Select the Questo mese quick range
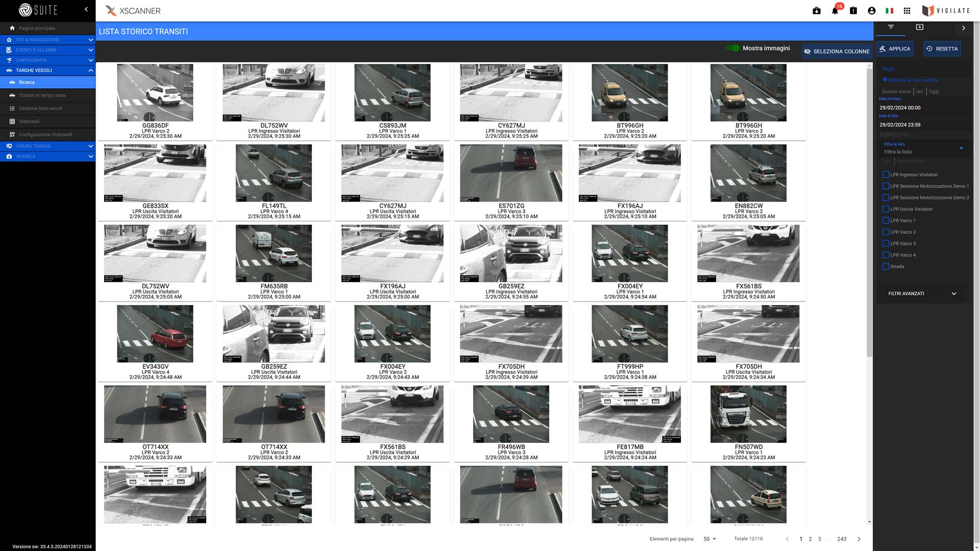The height and width of the screenshot is (551, 980). 896,92
